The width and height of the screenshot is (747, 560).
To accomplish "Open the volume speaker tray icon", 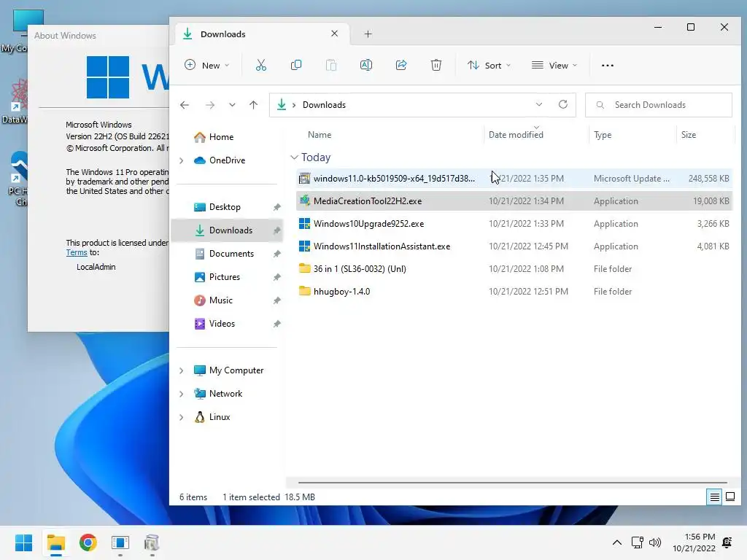I will point(656,542).
